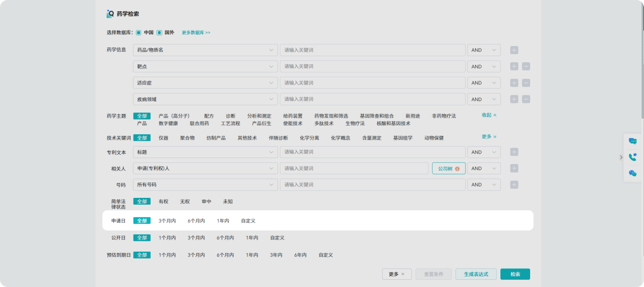This screenshot has height=287, width=644.
Task: Open the 靶点 field dropdown
Action: 205,67
